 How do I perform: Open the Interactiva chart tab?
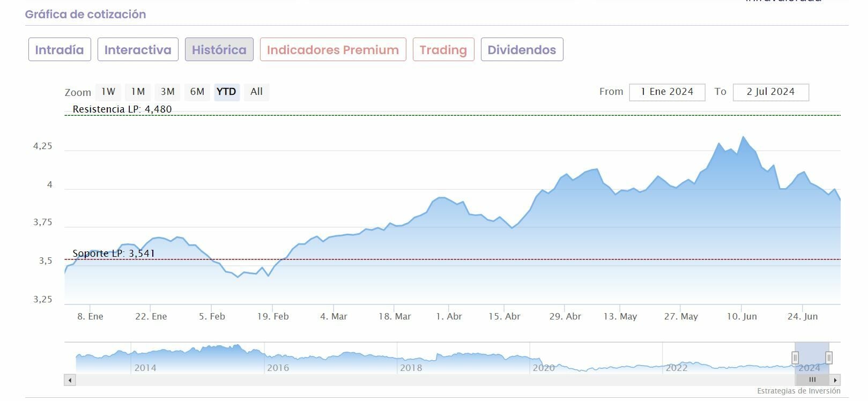coord(138,50)
